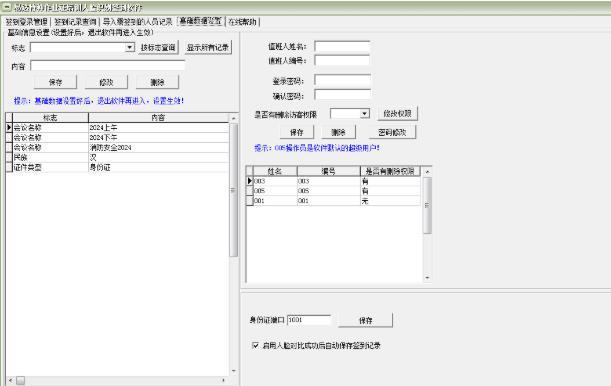Click the 修改 button for basic info
Screen dimensions: 611x386
pos(106,82)
